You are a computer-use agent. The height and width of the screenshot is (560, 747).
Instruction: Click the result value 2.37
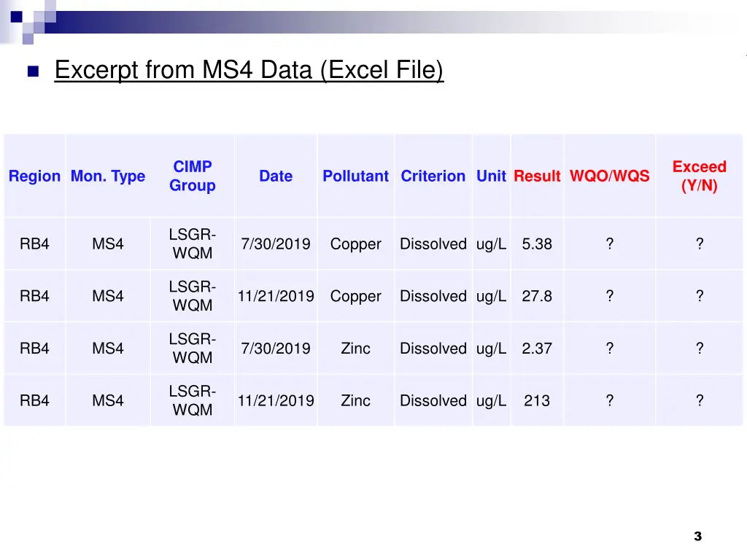(x=537, y=349)
